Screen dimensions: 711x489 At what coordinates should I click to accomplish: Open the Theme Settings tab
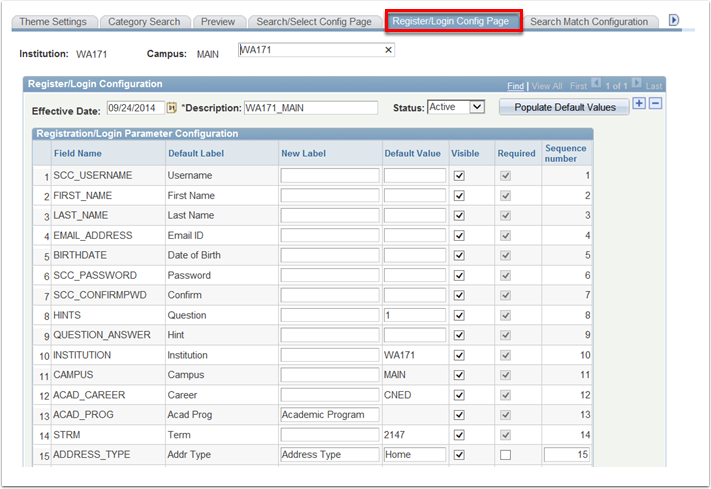[53, 22]
